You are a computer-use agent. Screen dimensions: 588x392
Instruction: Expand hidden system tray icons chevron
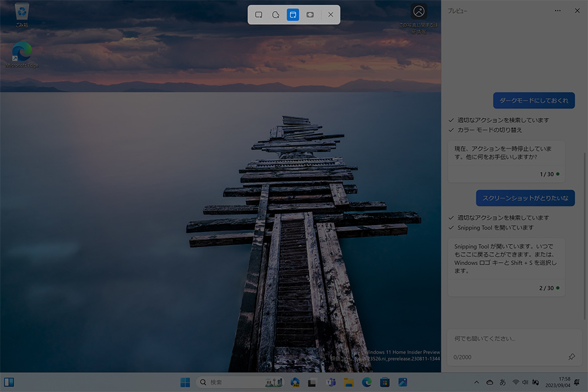pyautogui.click(x=476, y=382)
